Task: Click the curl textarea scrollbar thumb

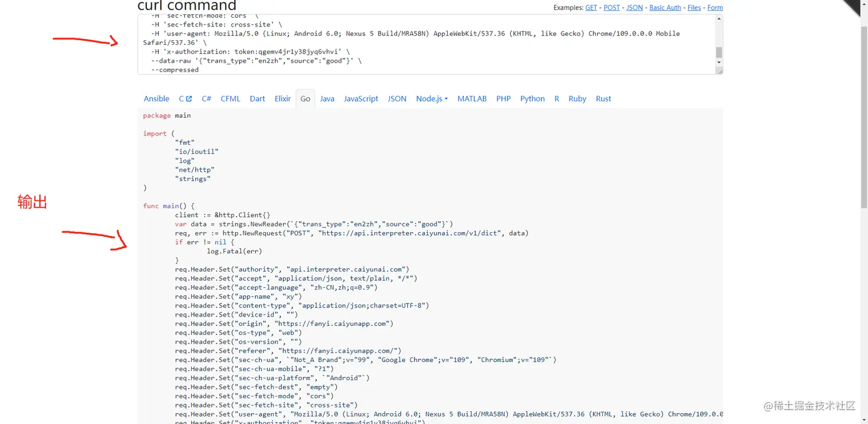Action: coord(719,52)
